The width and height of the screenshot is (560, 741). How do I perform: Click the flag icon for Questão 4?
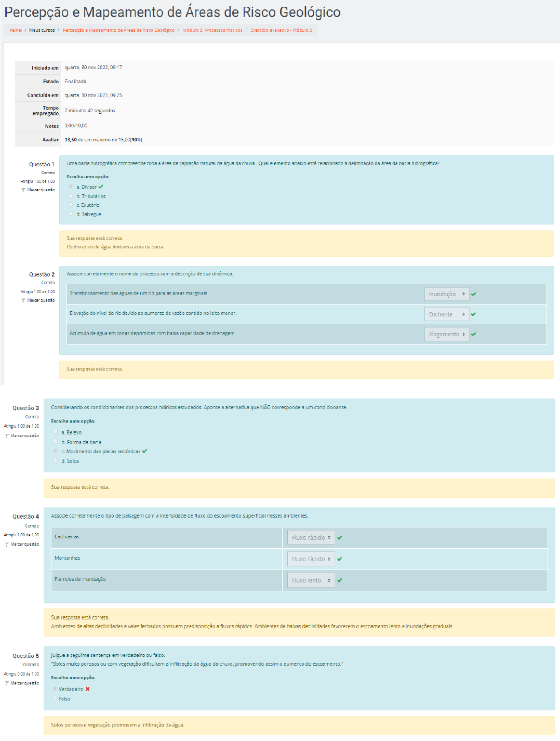pyautogui.click(x=7, y=545)
